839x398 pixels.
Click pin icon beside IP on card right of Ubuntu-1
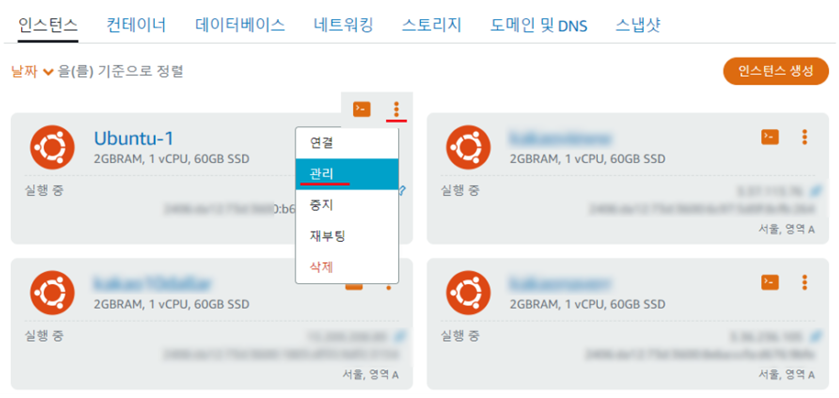pos(816,190)
